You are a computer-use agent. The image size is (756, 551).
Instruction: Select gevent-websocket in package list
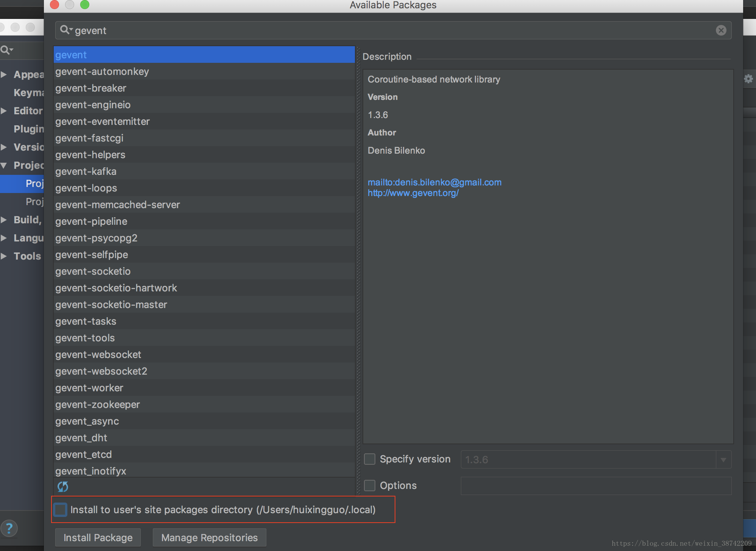tap(98, 355)
